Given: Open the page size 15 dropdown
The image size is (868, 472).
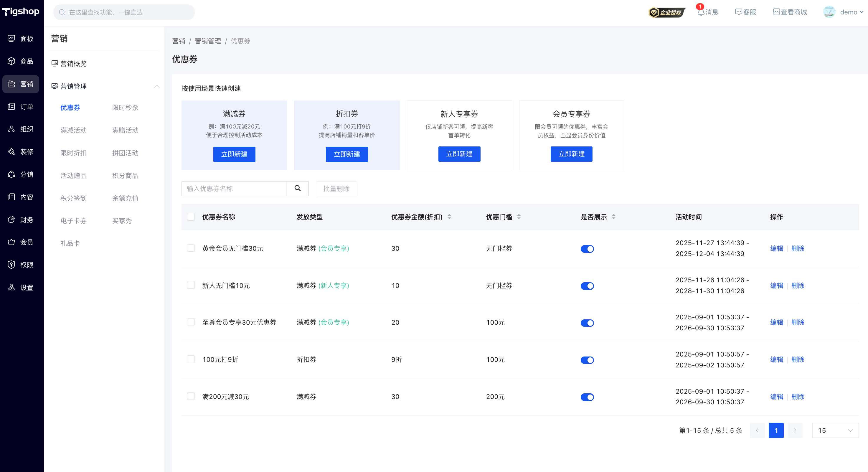Looking at the screenshot, I should click(835, 430).
